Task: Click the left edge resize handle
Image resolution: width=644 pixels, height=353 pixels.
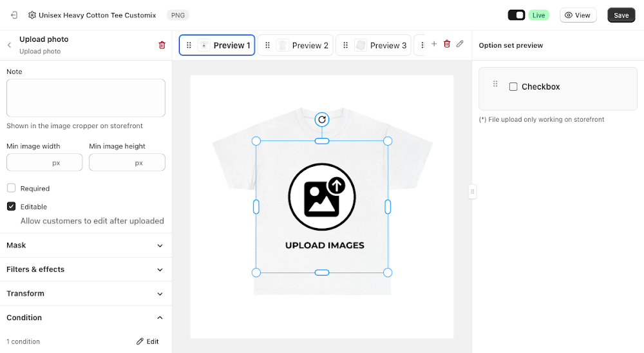Action: [256, 207]
